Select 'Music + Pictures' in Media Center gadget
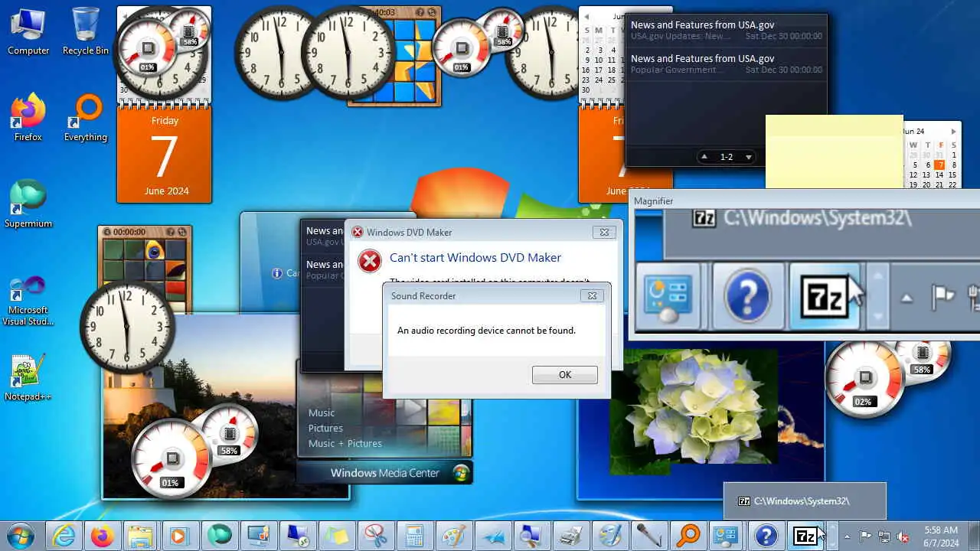 (x=345, y=443)
